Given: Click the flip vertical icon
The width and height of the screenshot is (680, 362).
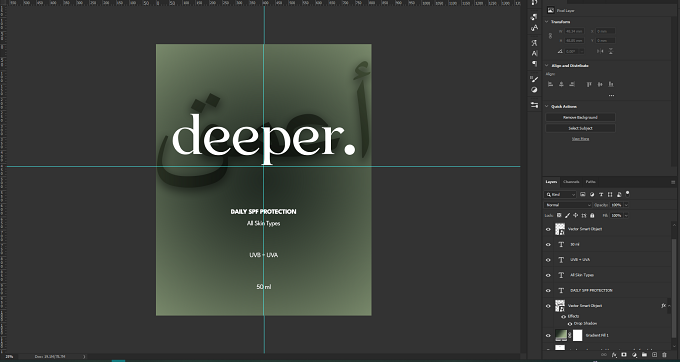Looking at the screenshot, I should (611, 51).
